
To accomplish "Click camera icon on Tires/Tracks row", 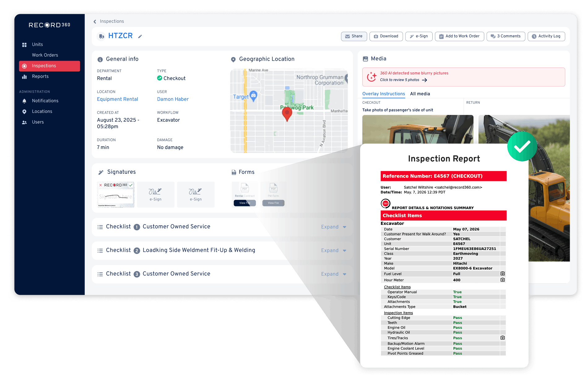I will [503, 338].
